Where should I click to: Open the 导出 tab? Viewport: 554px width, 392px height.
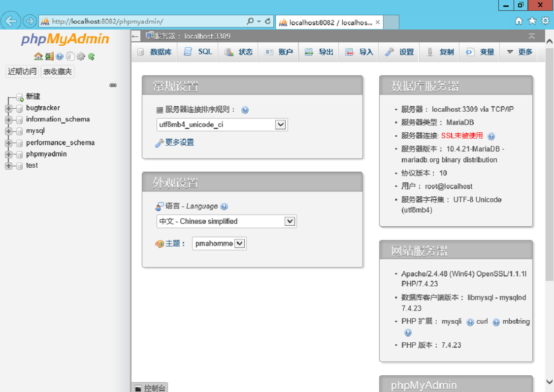[x=319, y=52]
